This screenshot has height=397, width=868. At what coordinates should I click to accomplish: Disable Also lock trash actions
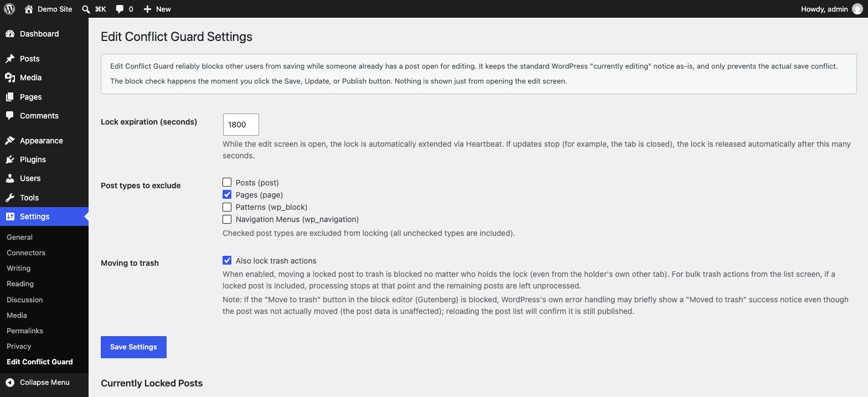(x=227, y=260)
